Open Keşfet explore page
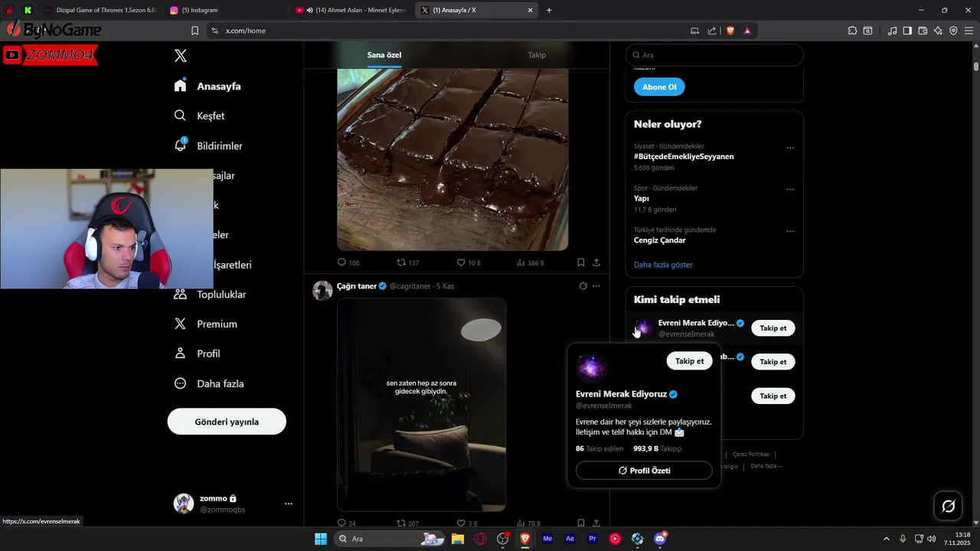The width and height of the screenshot is (980, 551). (x=199, y=116)
